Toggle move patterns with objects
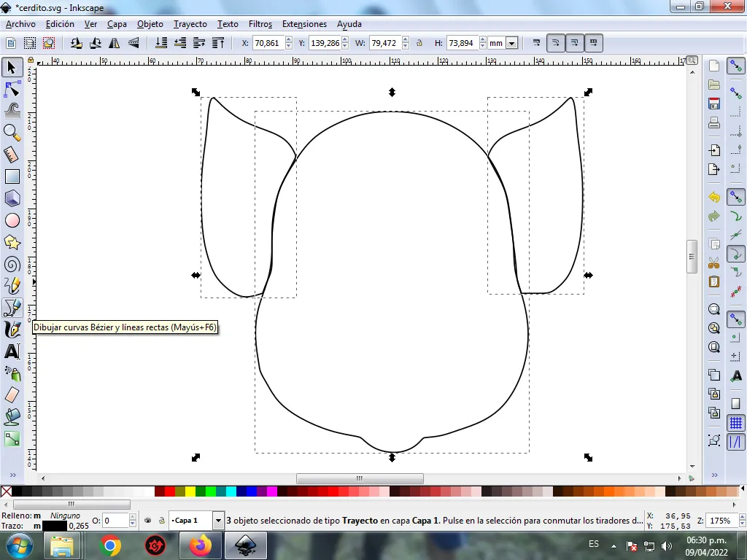Screen dimensions: 747x560 point(594,43)
